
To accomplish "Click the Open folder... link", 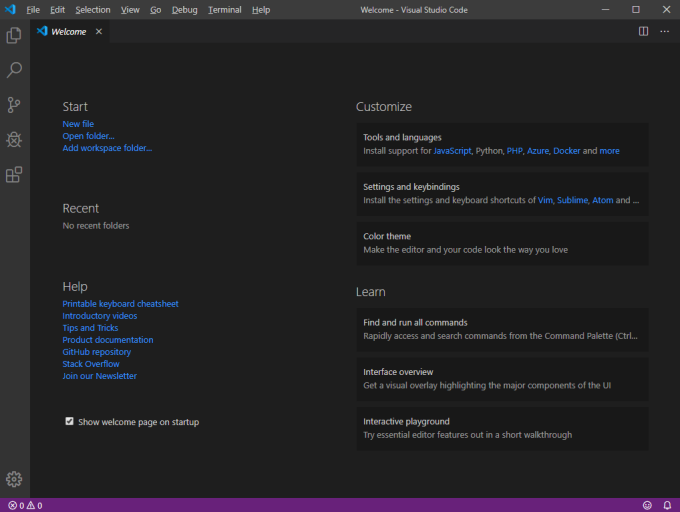I will (x=88, y=136).
